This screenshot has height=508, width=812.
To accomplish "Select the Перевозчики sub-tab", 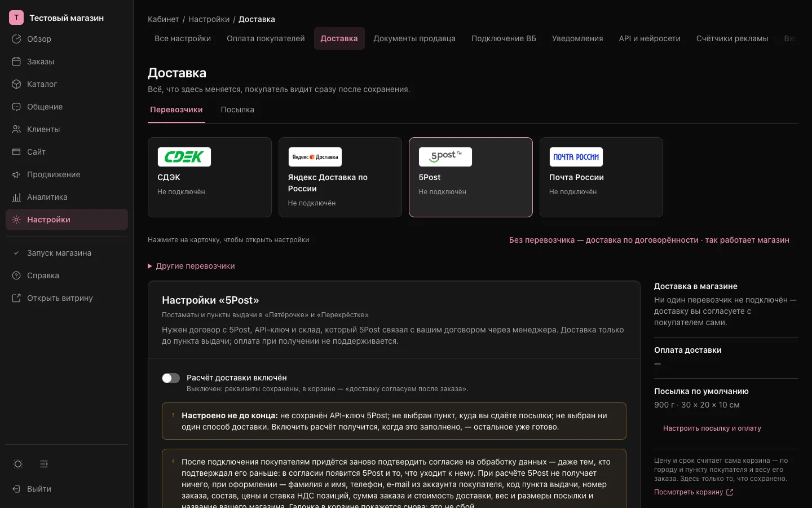I will [x=176, y=110].
